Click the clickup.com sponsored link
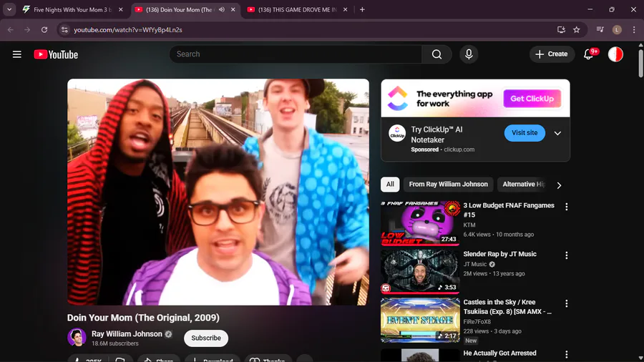Screen dimensions: 644x362 [459, 150]
